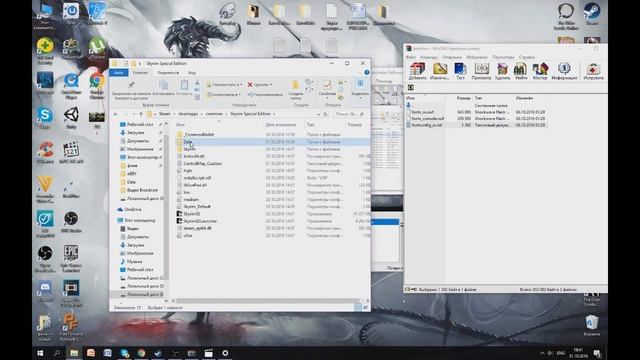The image size is (640, 360).
Task: Open OneDrive in Explorer navigation pane
Action: coord(133,209)
